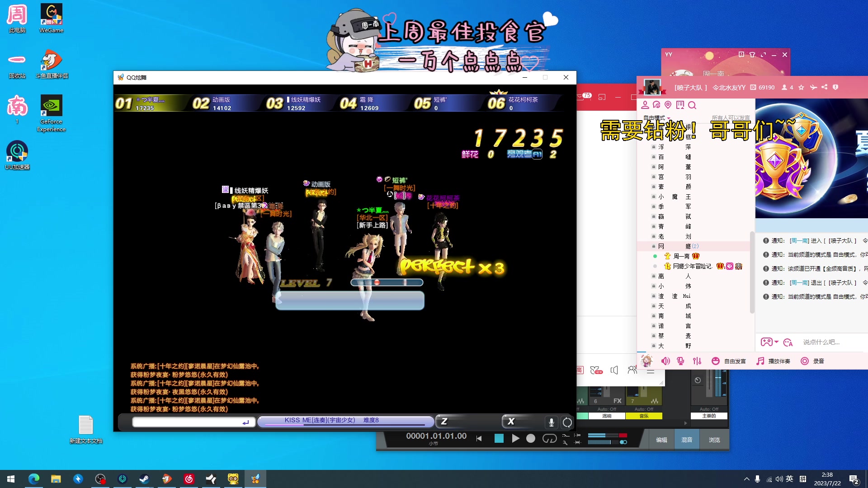Screen dimensions: 868x488
Task: Toggle the YY microphone icon
Action: click(680, 361)
